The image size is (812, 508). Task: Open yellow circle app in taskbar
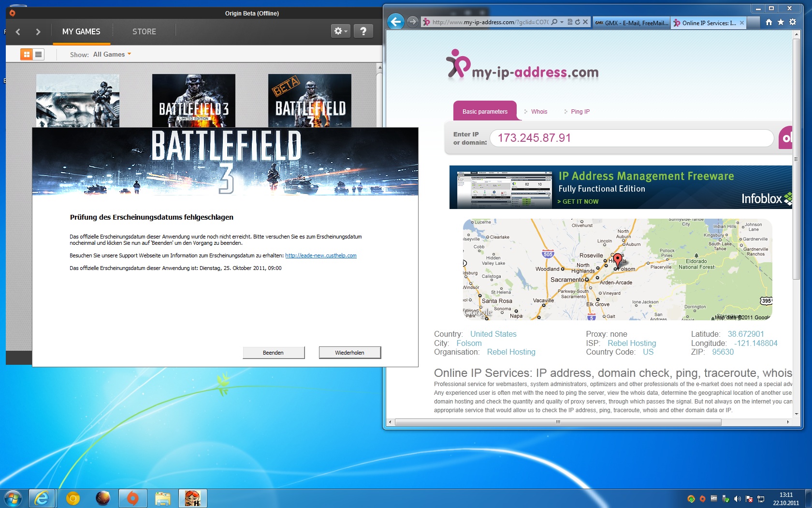coord(73,498)
